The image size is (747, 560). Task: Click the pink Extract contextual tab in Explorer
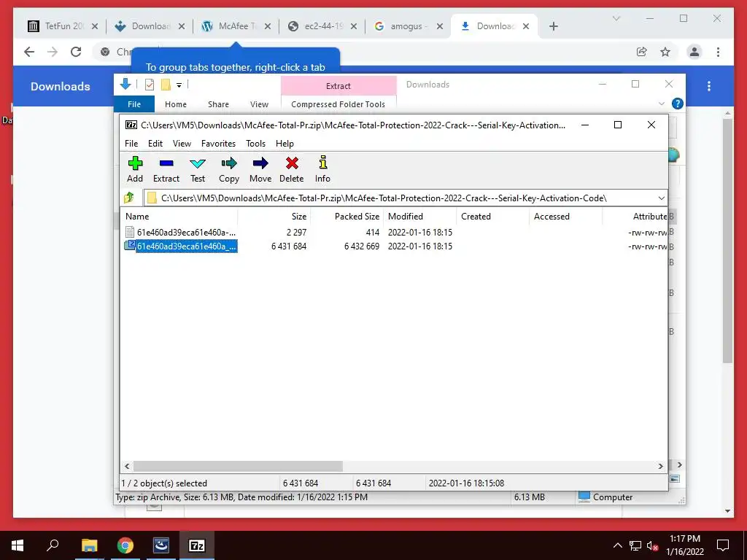click(338, 86)
